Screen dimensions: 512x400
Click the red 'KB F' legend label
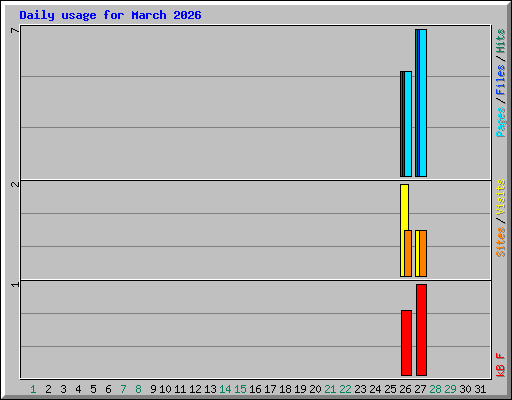pyautogui.click(x=500, y=365)
